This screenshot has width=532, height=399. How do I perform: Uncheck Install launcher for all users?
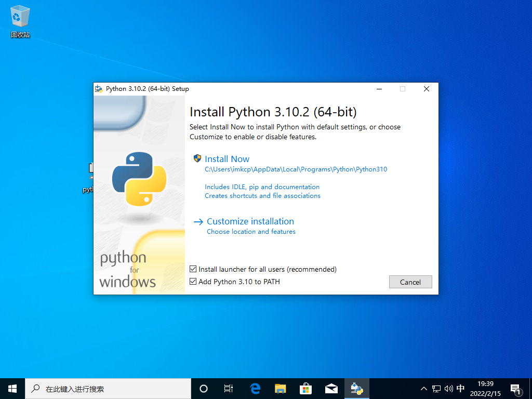point(193,269)
